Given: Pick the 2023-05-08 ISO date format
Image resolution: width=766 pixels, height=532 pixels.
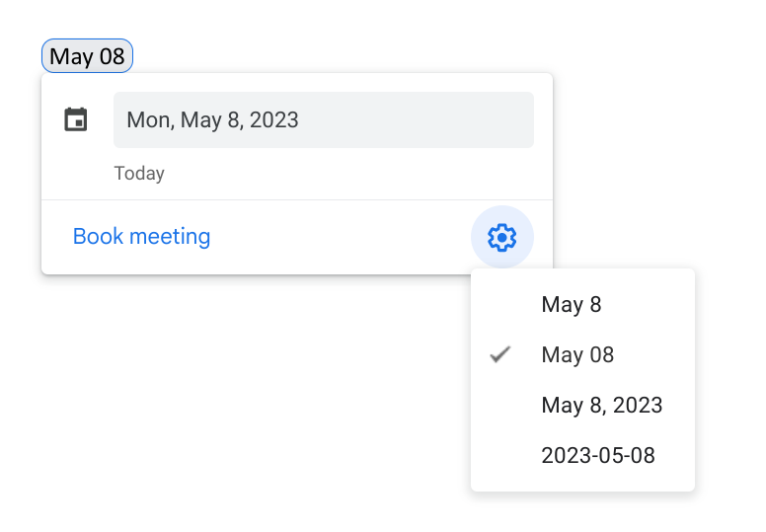Looking at the screenshot, I should tap(597, 456).
